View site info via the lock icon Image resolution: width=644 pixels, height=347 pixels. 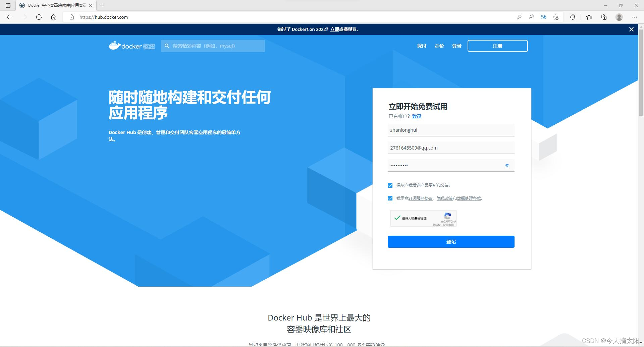71,17
